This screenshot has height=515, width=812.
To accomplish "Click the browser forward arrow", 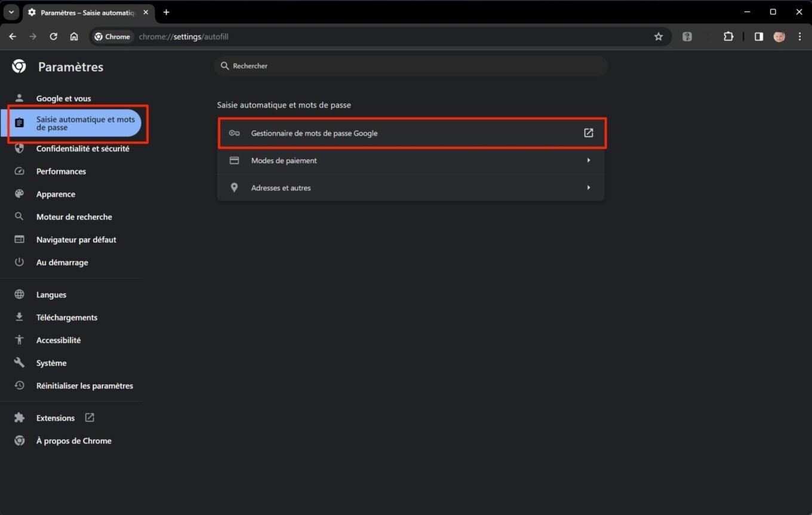I will (x=33, y=36).
